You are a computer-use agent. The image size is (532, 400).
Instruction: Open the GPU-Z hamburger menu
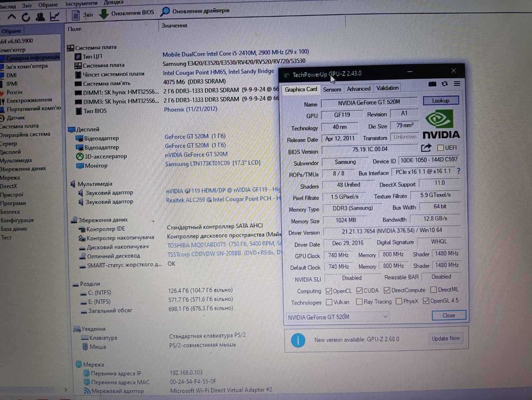pyautogui.click(x=457, y=83)
